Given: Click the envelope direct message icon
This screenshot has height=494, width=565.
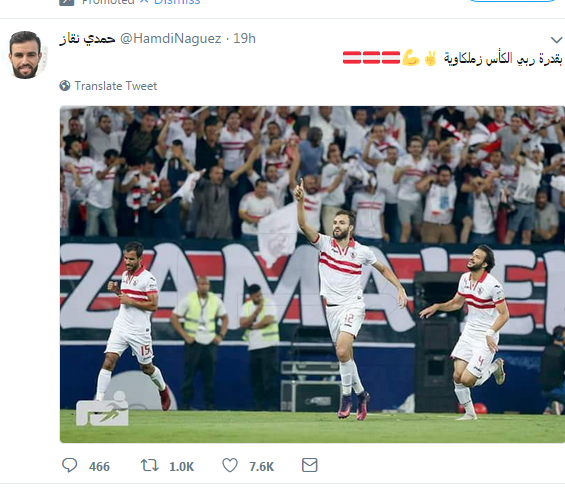Looking at the screenshot, I should pos(310,465).
